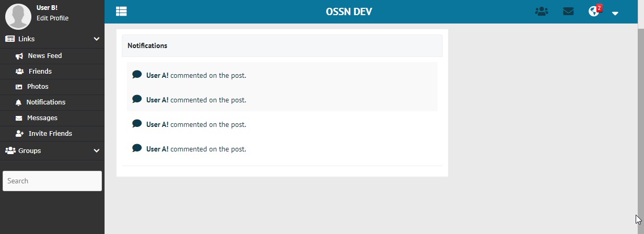
Task: Open User A! link in second notification
Action: pyautogui.click(x=157, y=100)
